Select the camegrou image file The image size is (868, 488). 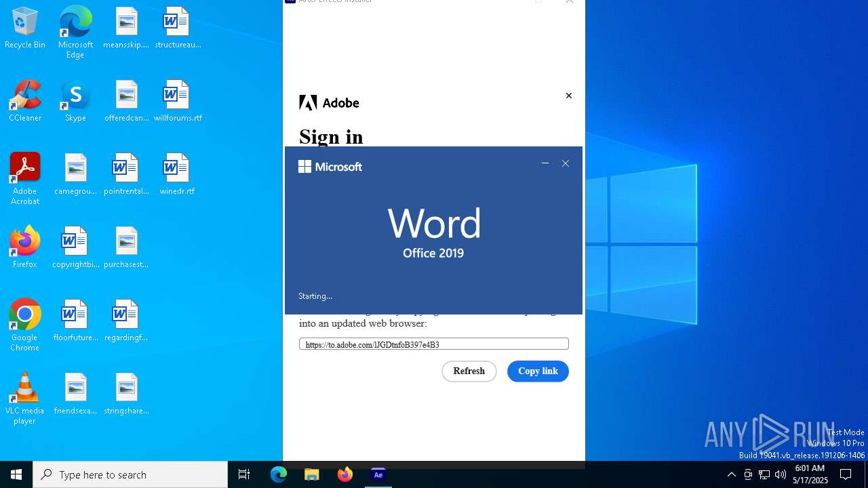pos(75,175)
